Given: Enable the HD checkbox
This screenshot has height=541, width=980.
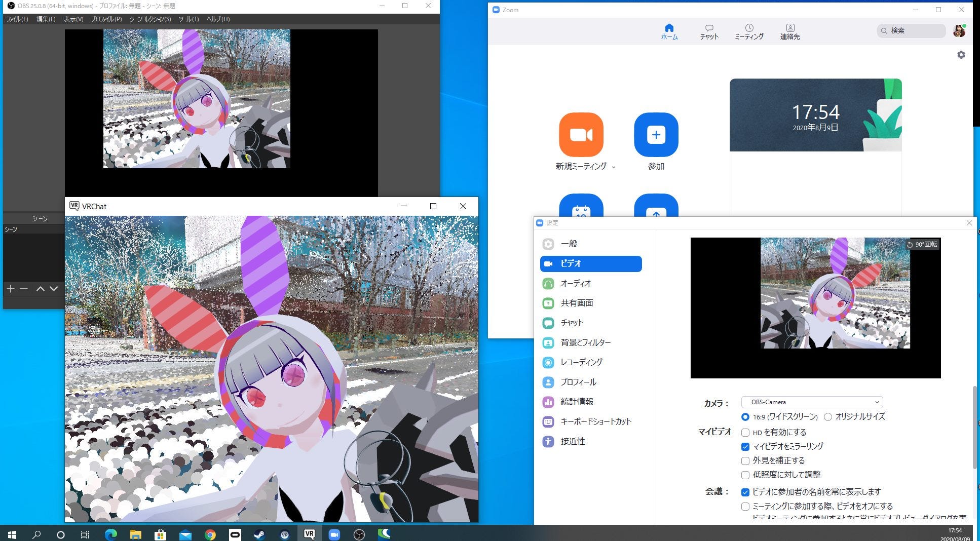Looking at the screenshot, I should (x=745, y=433).
